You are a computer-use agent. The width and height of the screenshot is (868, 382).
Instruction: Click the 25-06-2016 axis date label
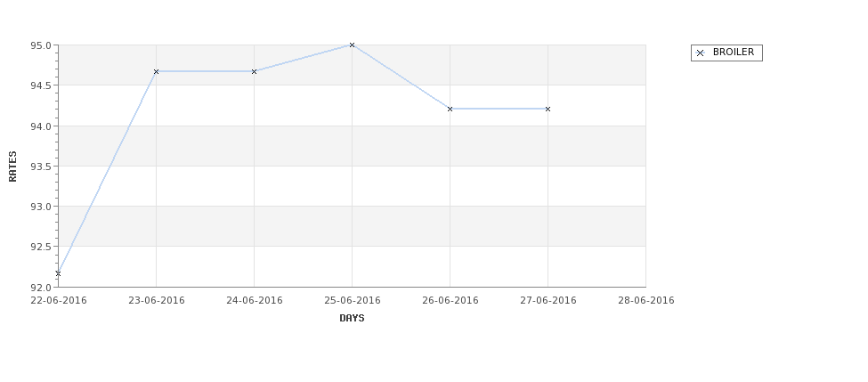[352, 301]
